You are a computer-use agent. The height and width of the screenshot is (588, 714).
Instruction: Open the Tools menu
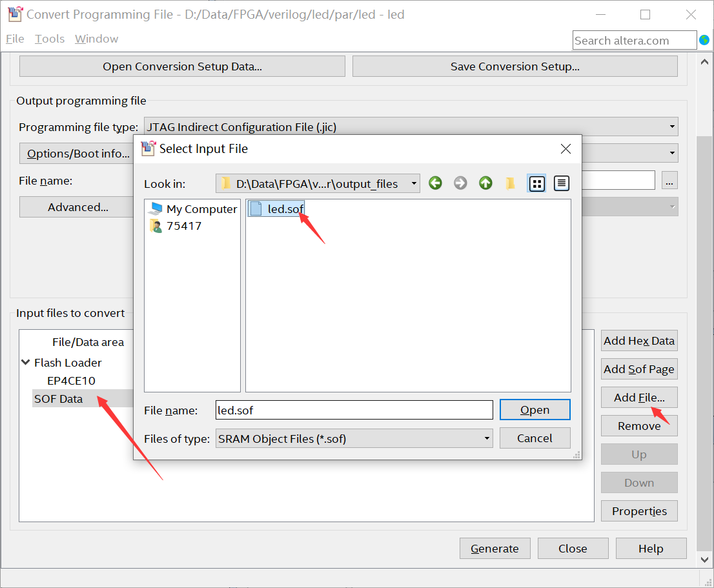coord(50,39)
